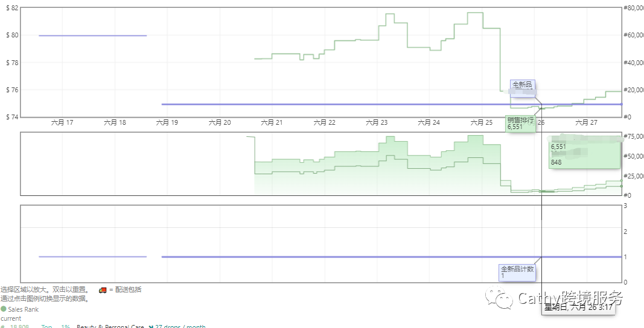
Task: Click the 六月 22 date label
Action: [x=325, y=122]
